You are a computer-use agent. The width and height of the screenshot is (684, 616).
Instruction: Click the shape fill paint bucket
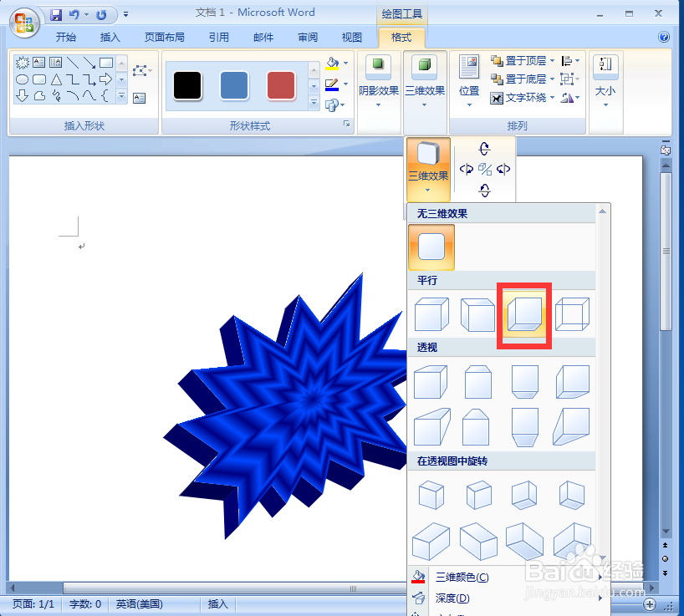[333, 64]
